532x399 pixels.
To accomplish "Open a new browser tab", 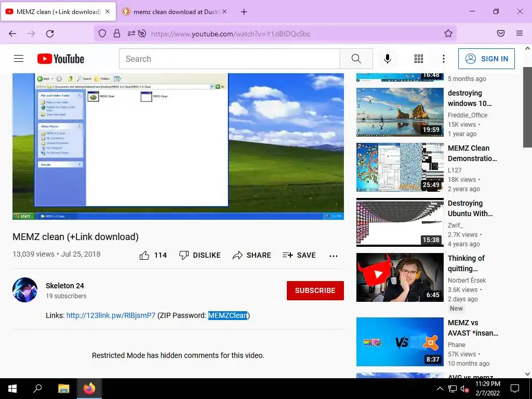I will point(244,12).
